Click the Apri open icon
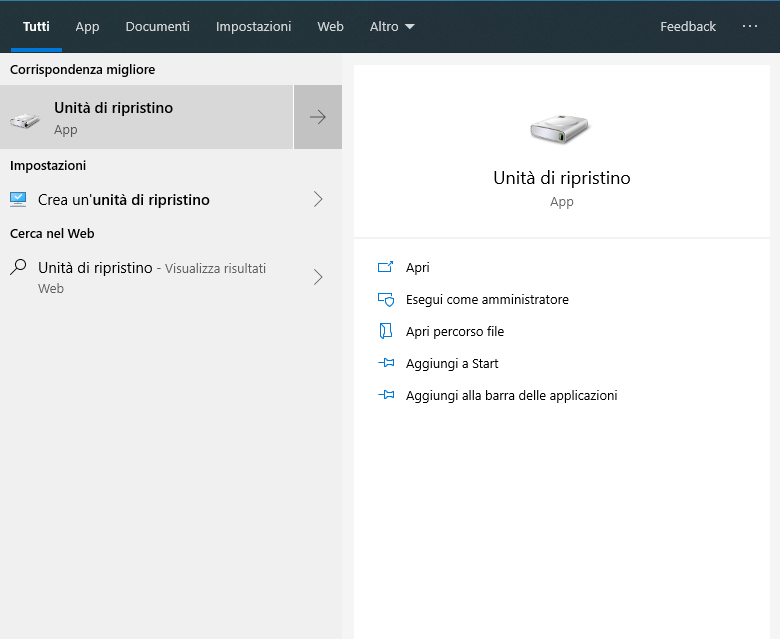This screenshot has width=780, height=639. click(386, 267)
